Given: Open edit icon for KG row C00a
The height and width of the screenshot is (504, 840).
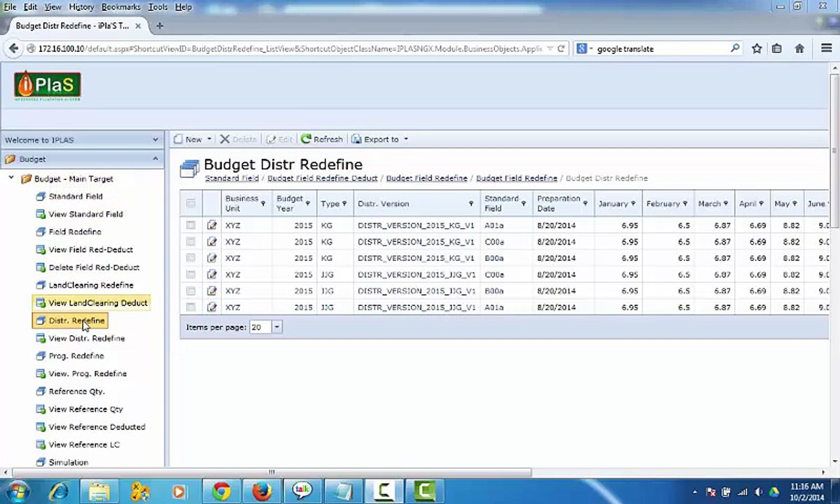Looking at the screenshot, I should [x=211, y=241].
